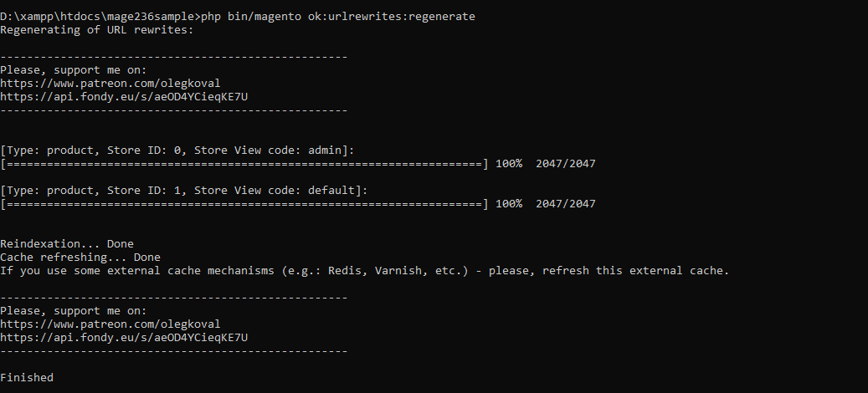Image resolution: width=868 pixels, height=393 pixels.
Task: Click the 'Reindexation... Done' line
Action: (x=67, y=244)
